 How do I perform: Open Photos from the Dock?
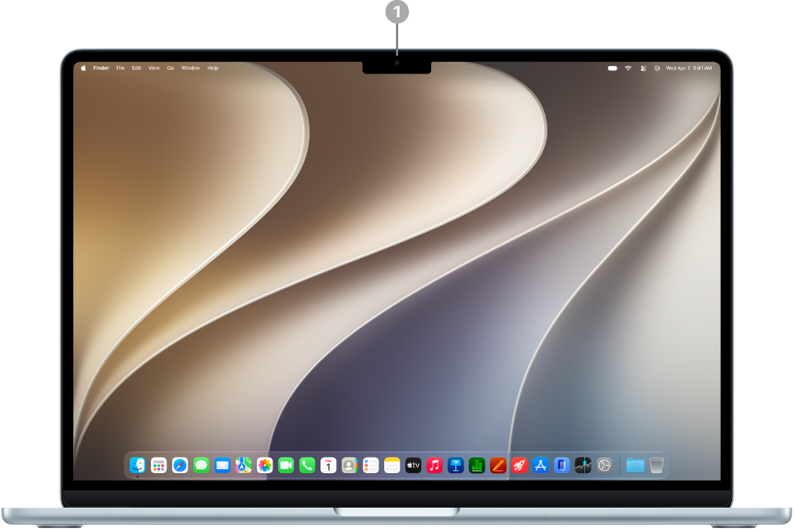[x=265, y=465]
